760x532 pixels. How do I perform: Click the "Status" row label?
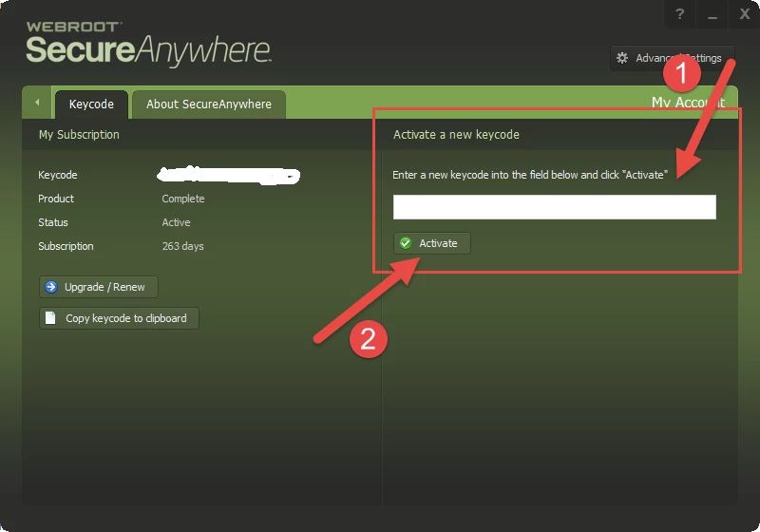tap(53, 222)
